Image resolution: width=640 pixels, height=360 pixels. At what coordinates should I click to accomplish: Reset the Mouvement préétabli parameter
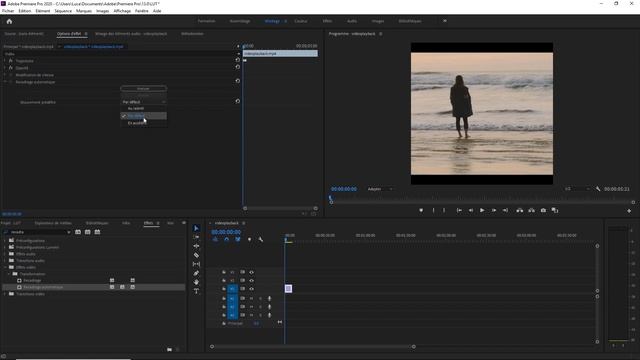coord(238,101)
